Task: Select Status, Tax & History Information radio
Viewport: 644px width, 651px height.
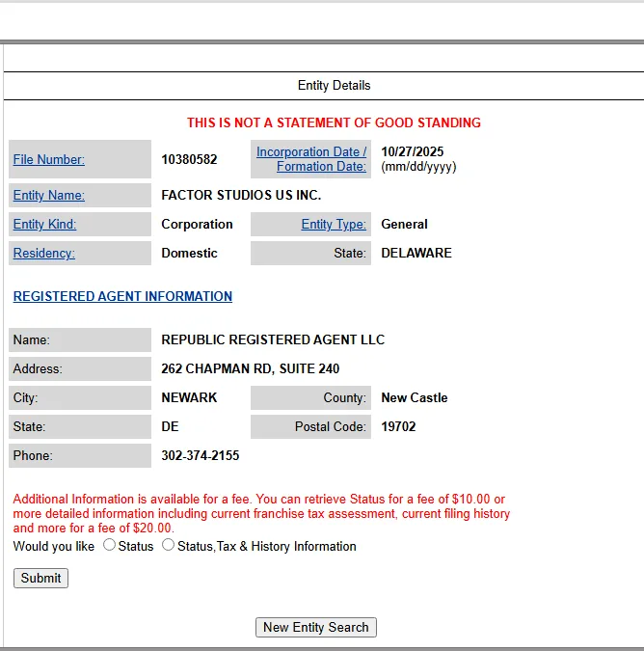Action: (x=168, y=545)
